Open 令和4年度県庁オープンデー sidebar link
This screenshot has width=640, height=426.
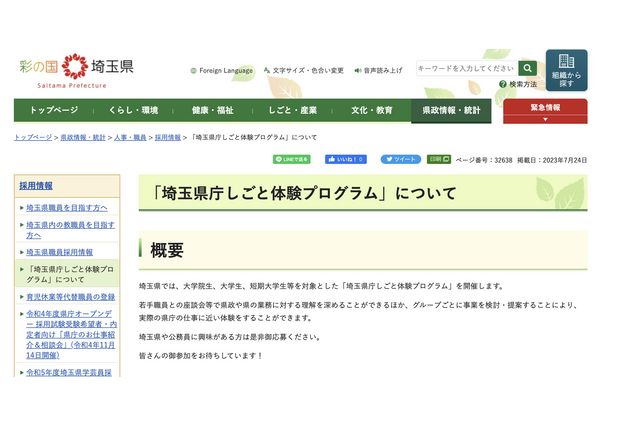click(x=71, y=335)
